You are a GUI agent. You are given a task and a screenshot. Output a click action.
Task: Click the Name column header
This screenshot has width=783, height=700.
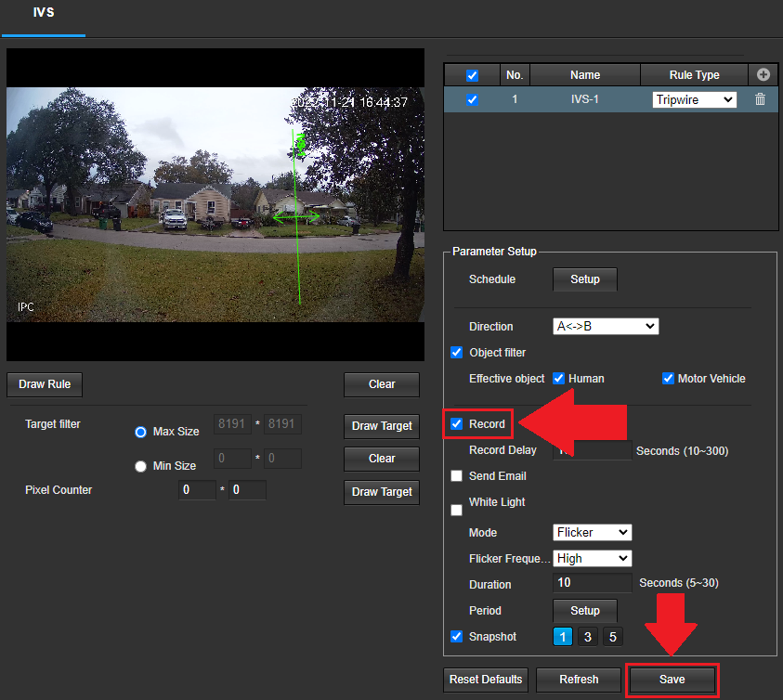coord(585,75)
